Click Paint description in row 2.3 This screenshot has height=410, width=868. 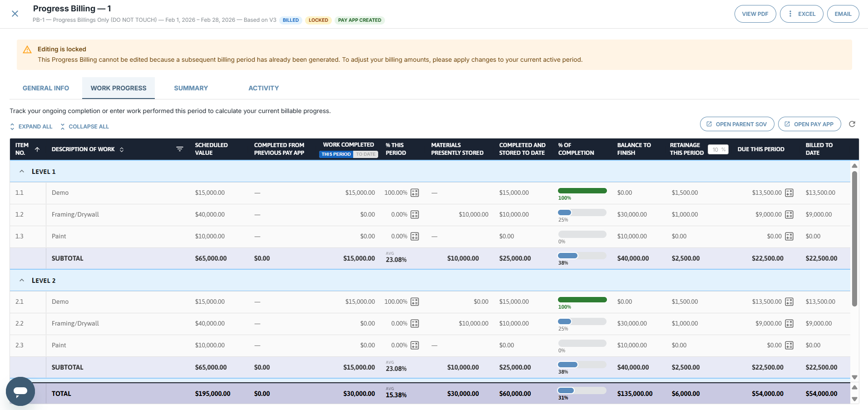coord(59,345)
